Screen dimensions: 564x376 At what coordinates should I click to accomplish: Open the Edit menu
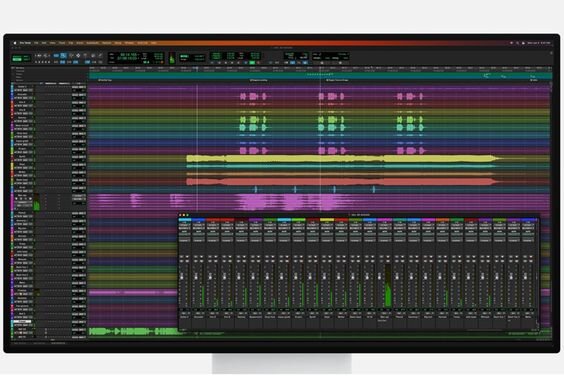[x=44, y=43]
